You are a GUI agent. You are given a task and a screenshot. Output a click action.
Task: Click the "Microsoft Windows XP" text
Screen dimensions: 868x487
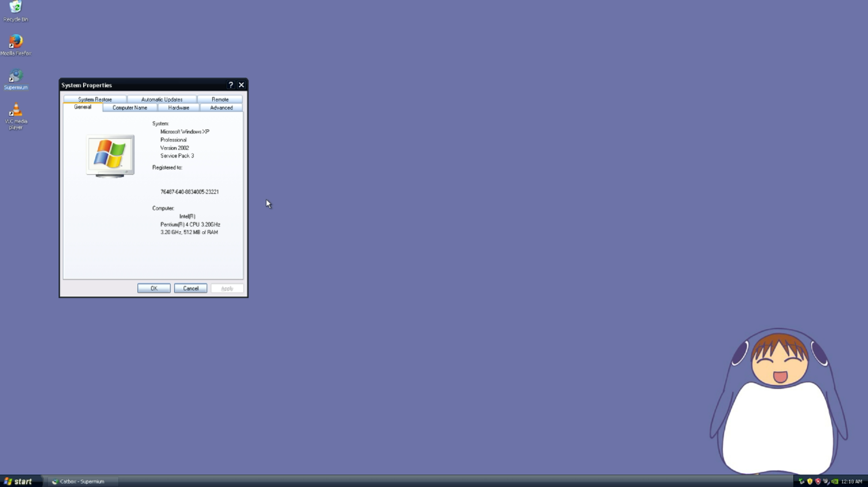[x=185, y=131]
